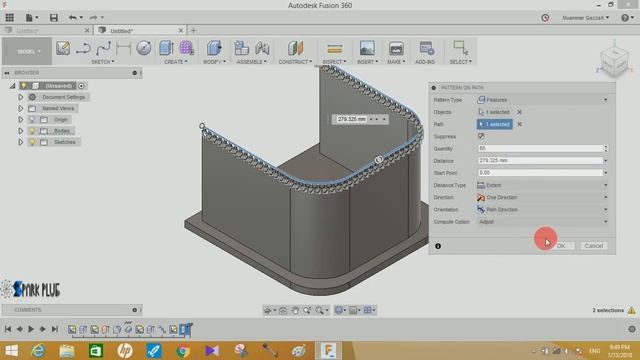Jump to timeline beginning
This screenshot has width=640, height=360.
point(8,329)
